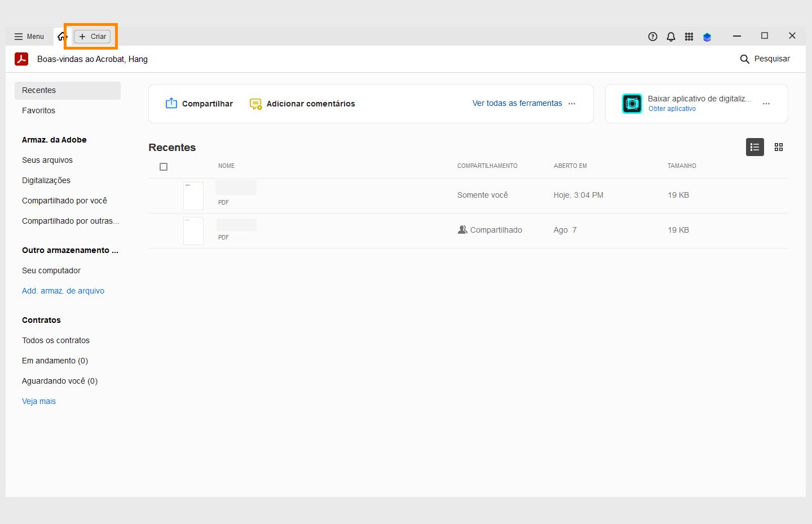Open the notifications bell
812x524 pixels.
671,37
